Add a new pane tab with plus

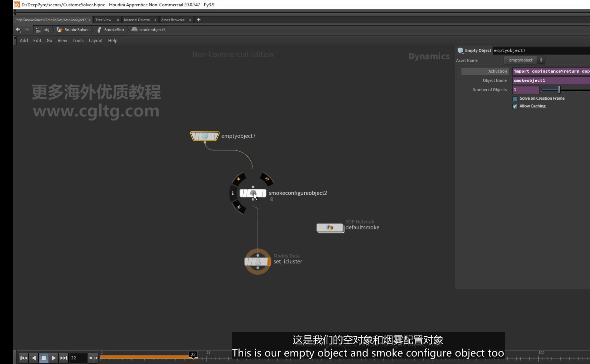pos(199,20)
